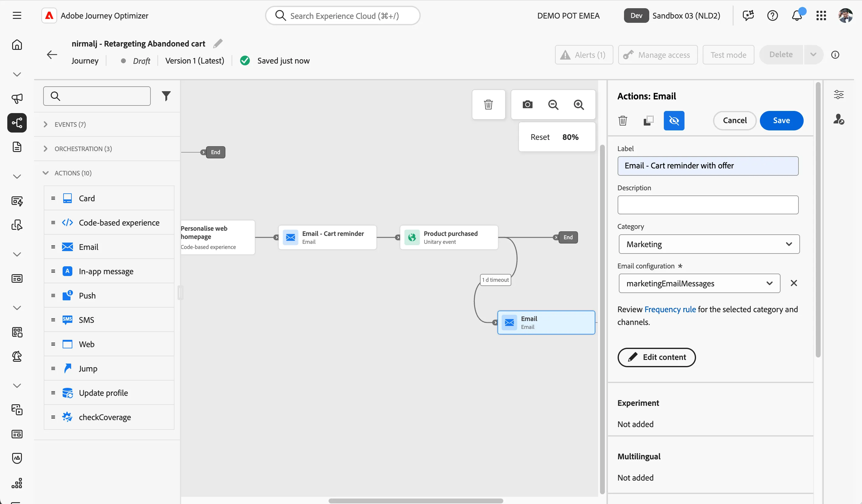Open the help question mark menu

point(772,16)
